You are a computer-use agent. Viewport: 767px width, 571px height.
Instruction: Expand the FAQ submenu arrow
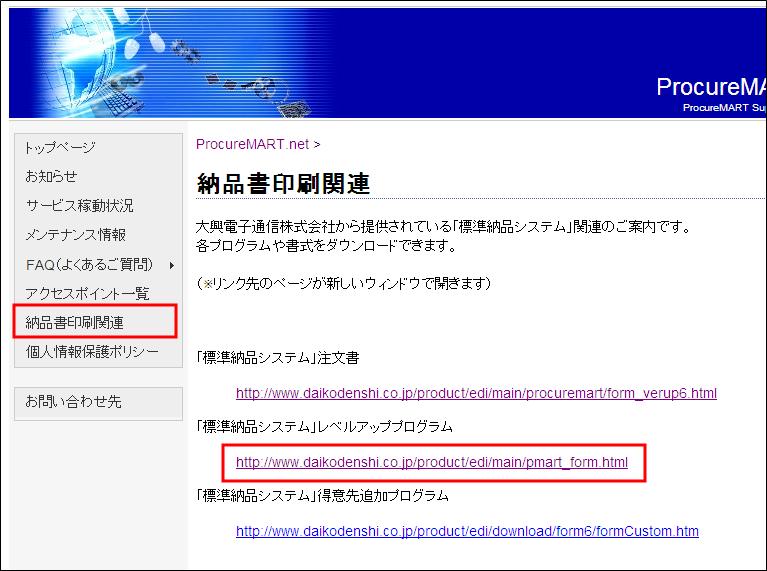[172, 265]
